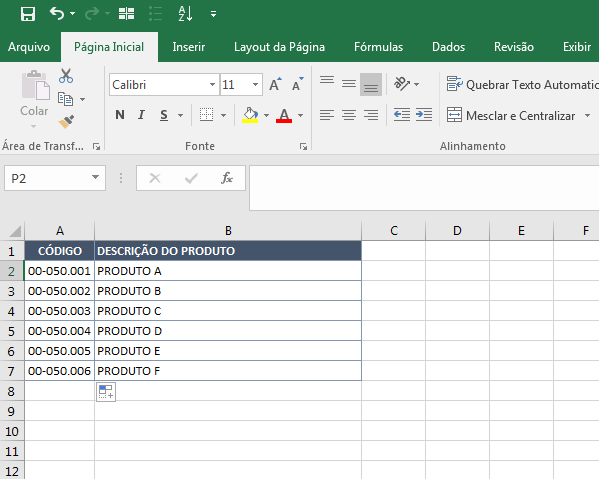Cut selection with scissors icon
The image size is (599, 479).
(x=66, y=76)
